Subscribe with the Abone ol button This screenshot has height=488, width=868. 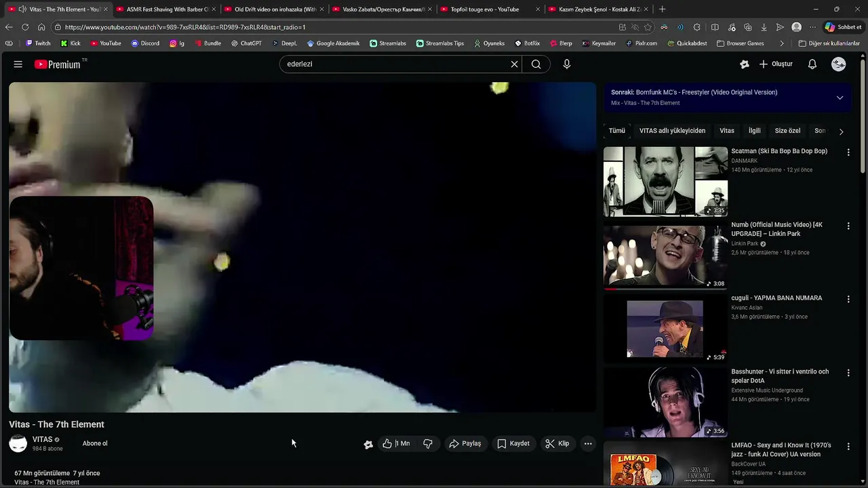click(x=95, y=443)
